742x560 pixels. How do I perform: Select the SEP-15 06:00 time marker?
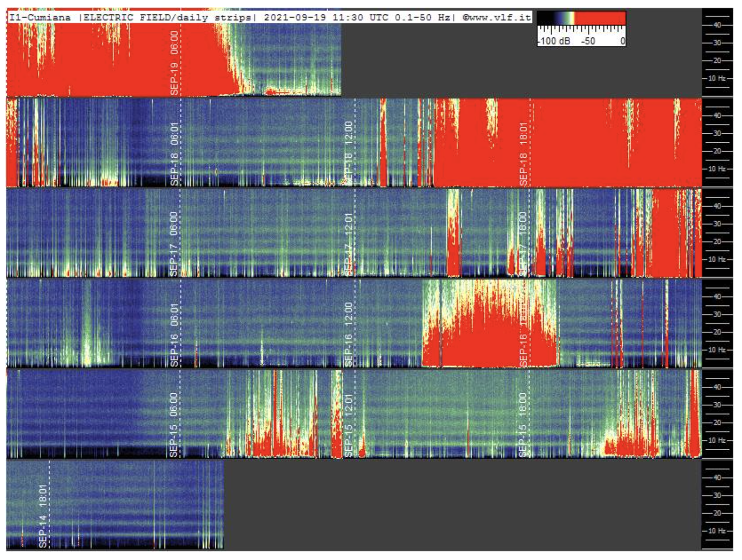pyautogui.click(x=174, y=425)
